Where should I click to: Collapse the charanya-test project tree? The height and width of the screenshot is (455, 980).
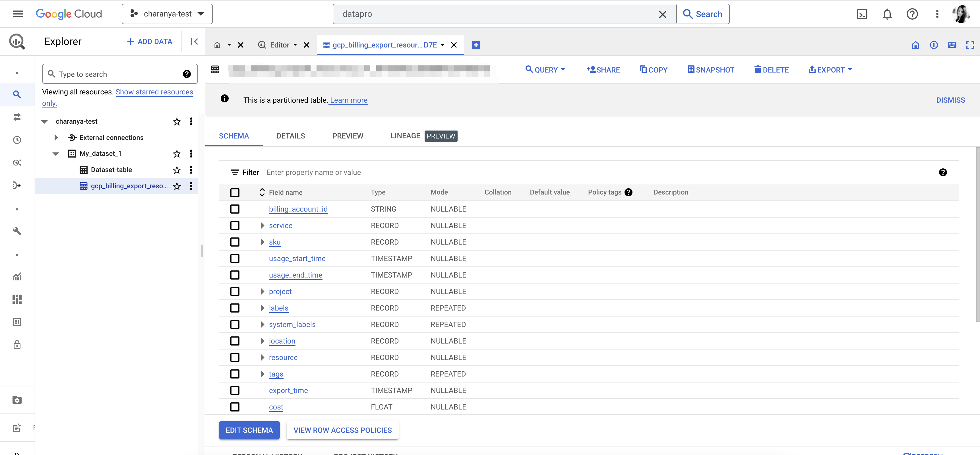45,122
